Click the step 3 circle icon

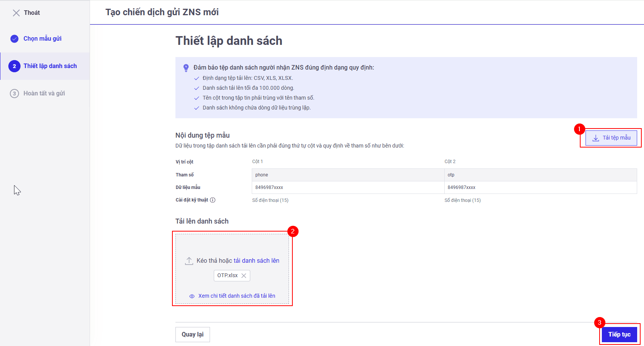(14, 94)
